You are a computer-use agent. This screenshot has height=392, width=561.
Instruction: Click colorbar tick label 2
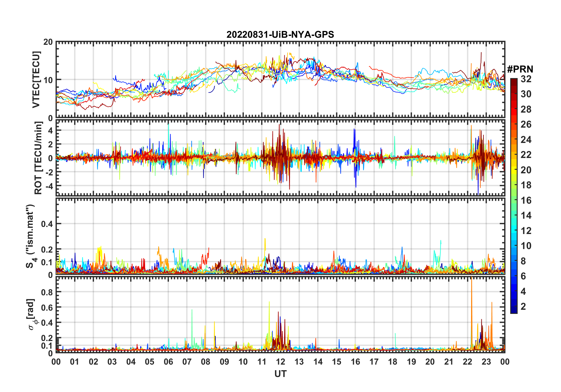(523, 307)
